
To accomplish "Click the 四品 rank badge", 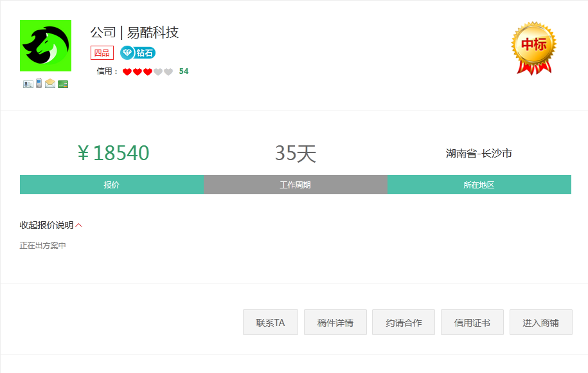I will click(102, 53).
